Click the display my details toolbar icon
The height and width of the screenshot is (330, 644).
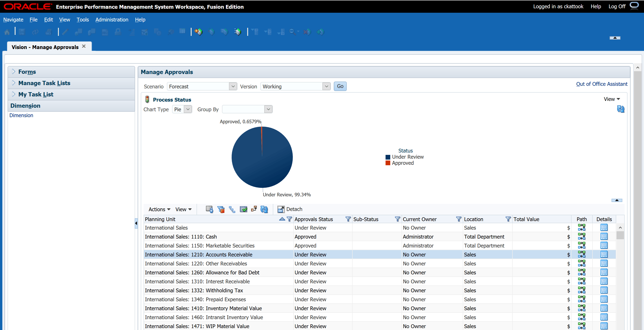[209, 209]
